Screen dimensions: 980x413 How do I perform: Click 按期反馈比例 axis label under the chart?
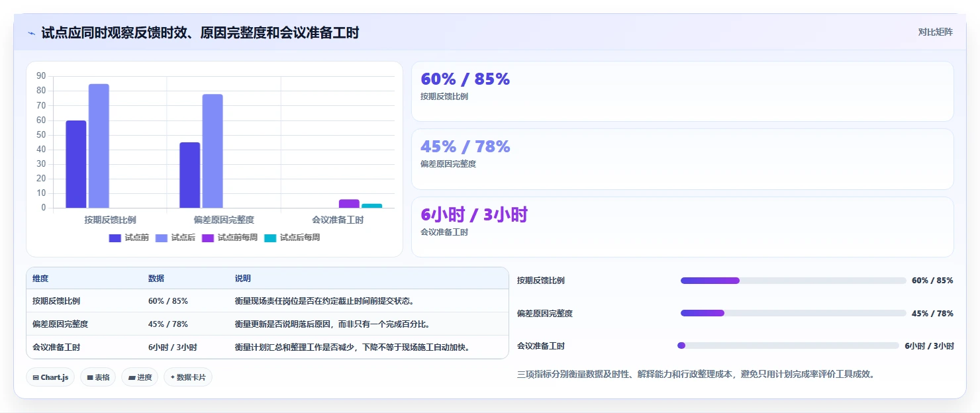[x=110, y=220]
